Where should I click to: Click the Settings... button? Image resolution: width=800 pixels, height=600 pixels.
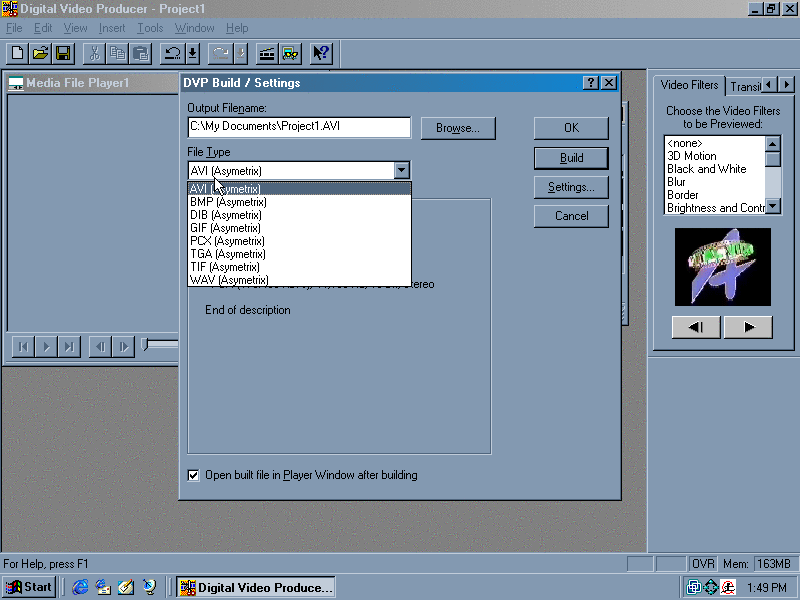(571, 187)
